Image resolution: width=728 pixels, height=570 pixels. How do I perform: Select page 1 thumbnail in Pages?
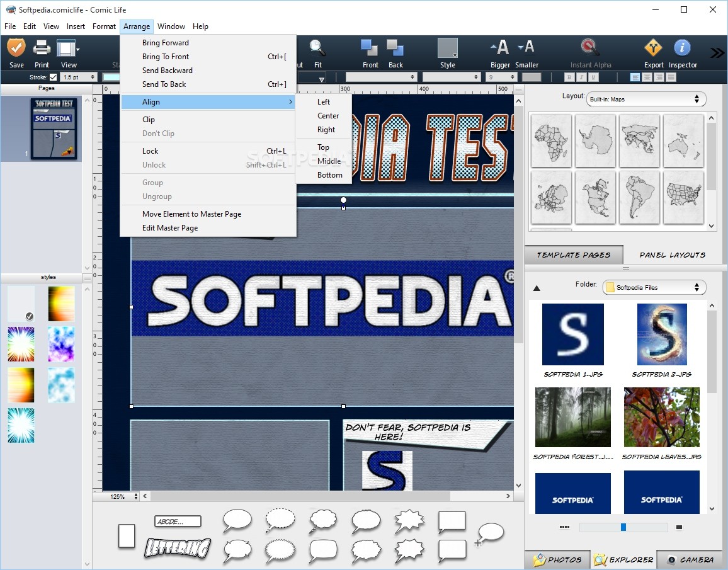(x=54, y=128)
